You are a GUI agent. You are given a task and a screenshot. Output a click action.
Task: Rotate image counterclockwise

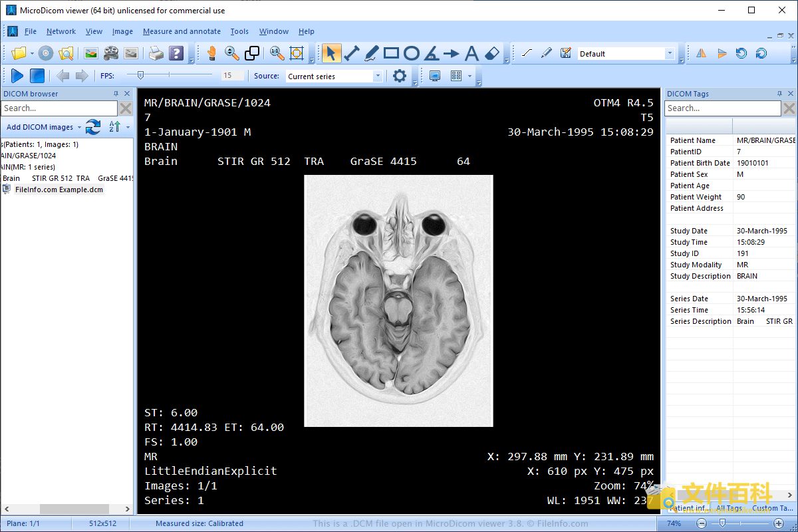(x=741, y=53)
